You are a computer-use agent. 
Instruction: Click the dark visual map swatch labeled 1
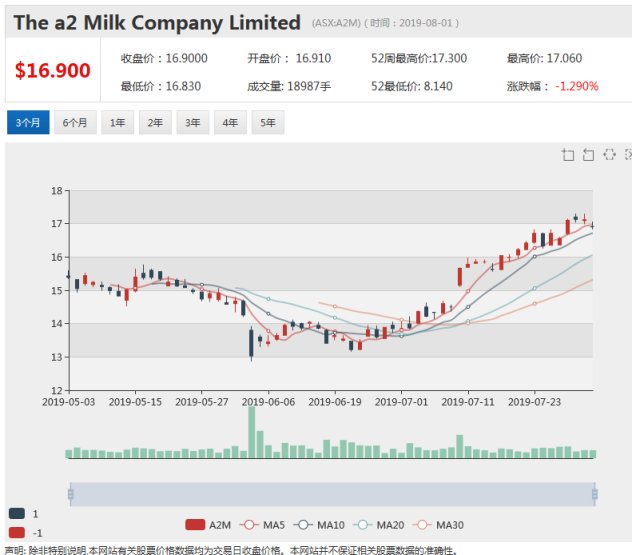(x=17, y=513)
